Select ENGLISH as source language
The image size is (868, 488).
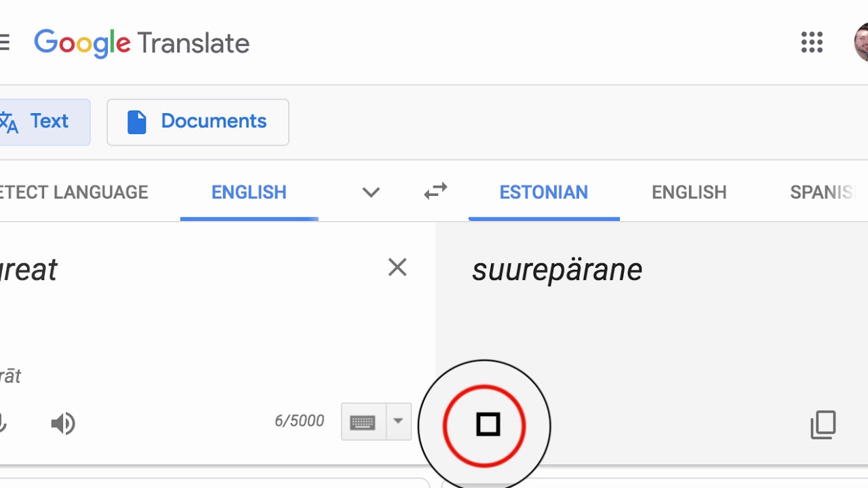249,192
